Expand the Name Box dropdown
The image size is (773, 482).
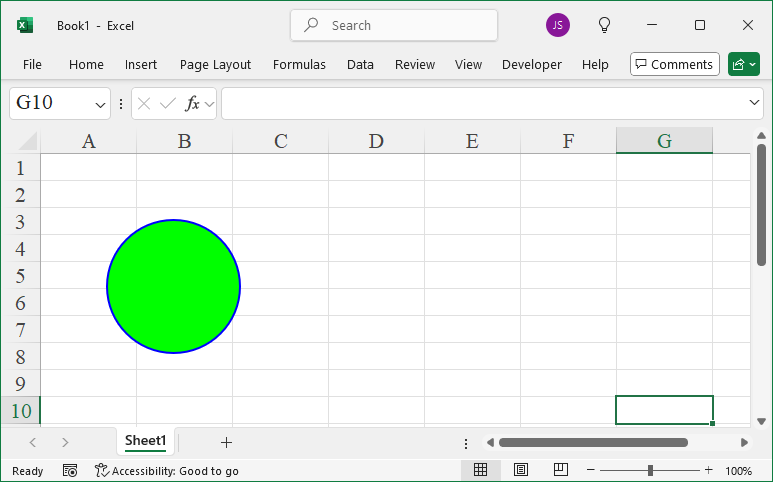click(x=100, y=103)
